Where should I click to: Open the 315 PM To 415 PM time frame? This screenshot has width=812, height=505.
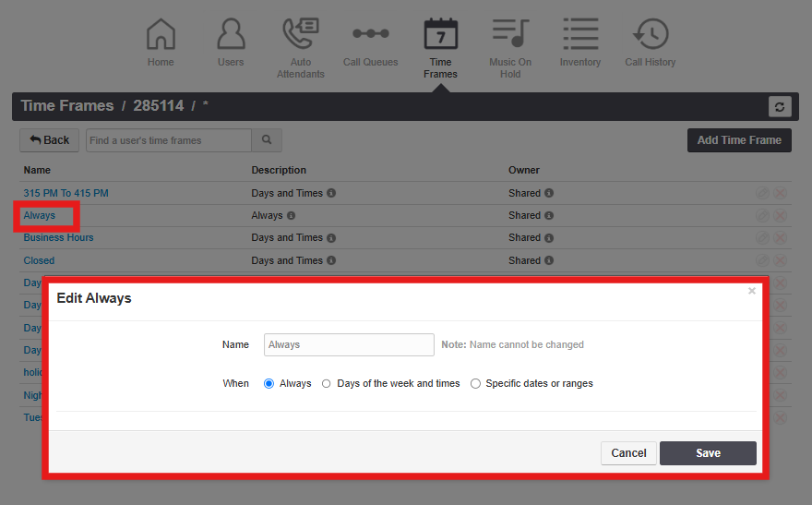pos(66,193)
